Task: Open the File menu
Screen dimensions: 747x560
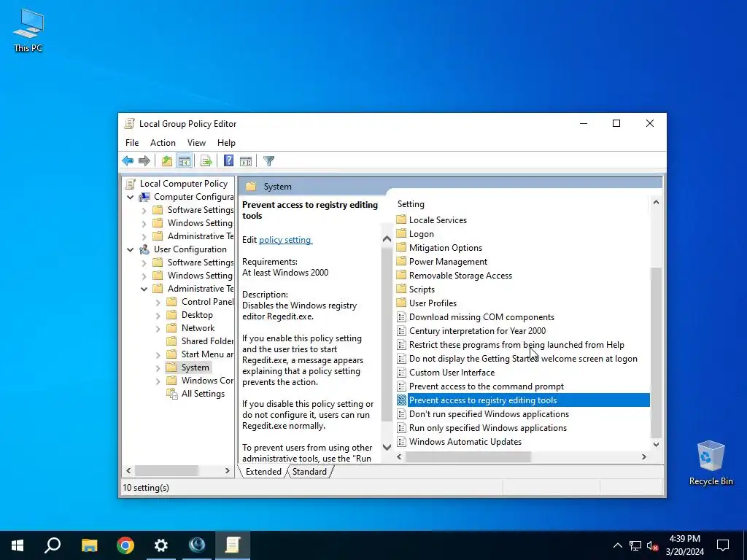Action: pyautogui.click(x=132, y=143)
